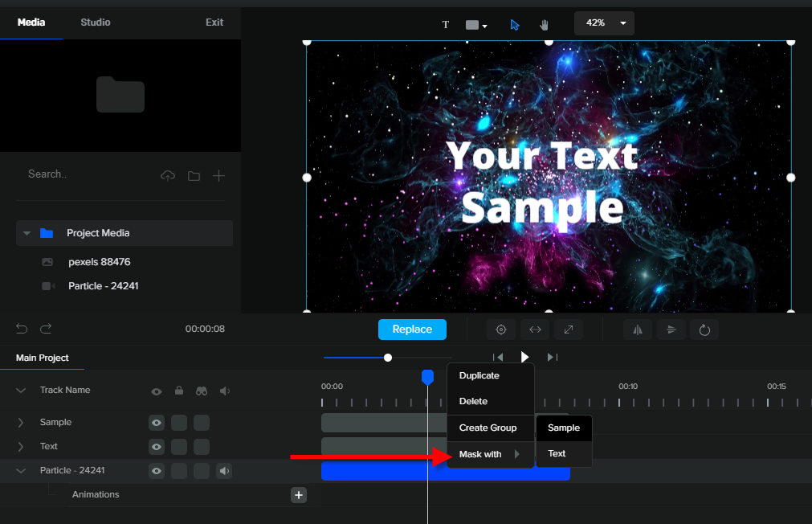This screenshot has height=524, width=812.
Task: Toggle visibility of the Text track
Action: tap(157, 447)
